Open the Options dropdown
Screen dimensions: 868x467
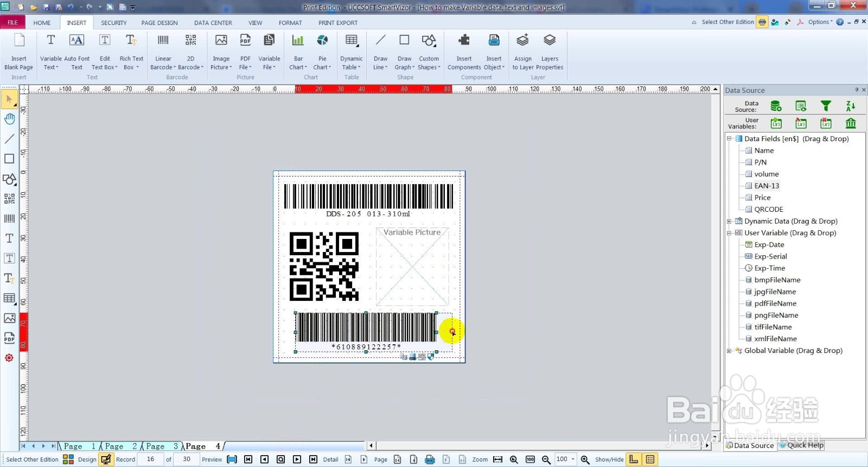820,22
